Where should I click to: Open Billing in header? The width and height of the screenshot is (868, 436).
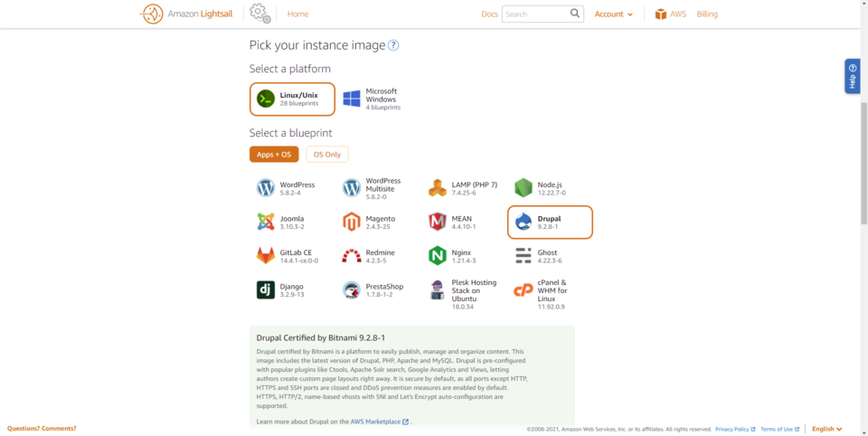[x=707, y=14]
